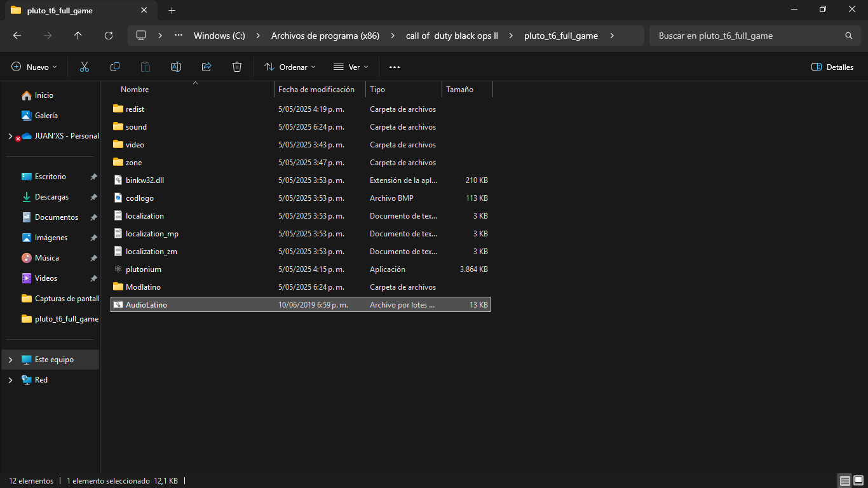The width and height of the screenshot is (868, 488).
Task: Open the Ordenar dropdown menu
Action: (290, 67)
